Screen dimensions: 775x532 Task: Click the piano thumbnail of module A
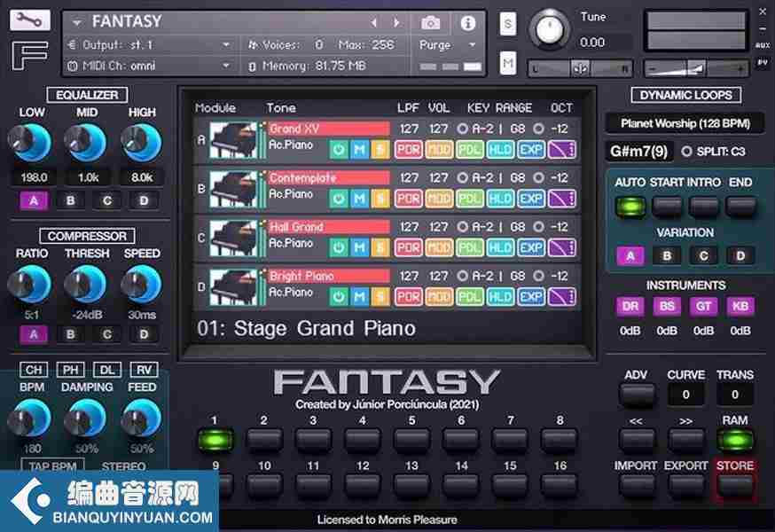point(233,140)
